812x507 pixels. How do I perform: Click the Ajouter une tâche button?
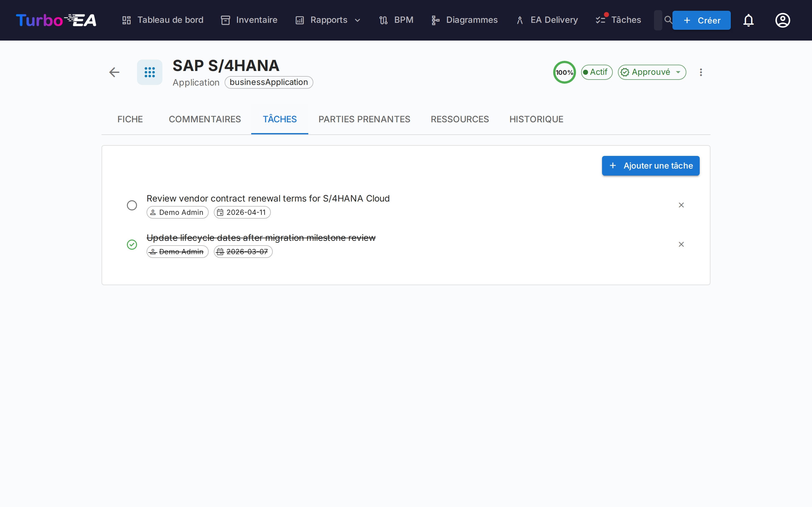pyautogui.click(x=650, y=166)
